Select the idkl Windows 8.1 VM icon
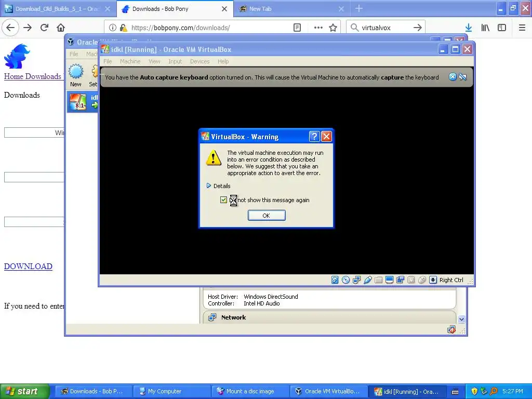532x399 pixels. click(78, 102)
